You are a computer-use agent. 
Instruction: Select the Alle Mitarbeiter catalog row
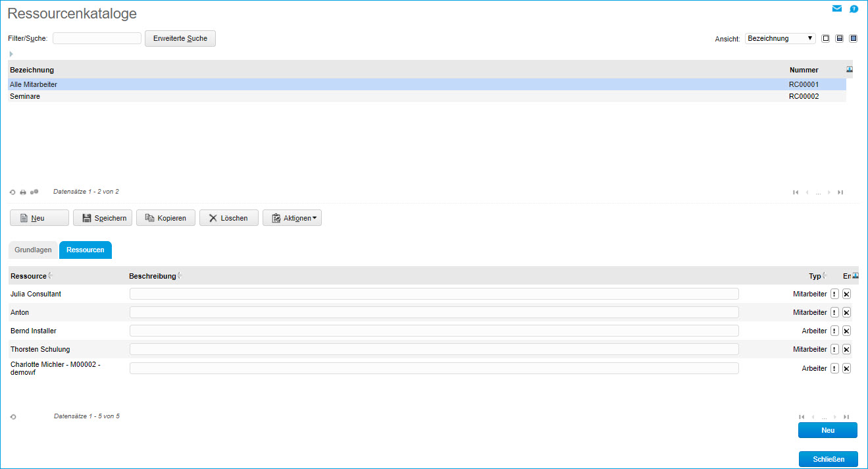[x=427, y=84]
